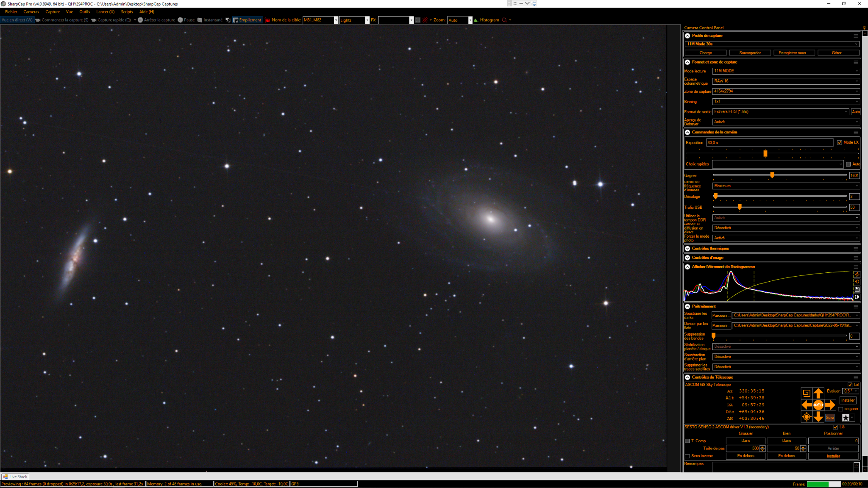Click 'Enregistrer sous ...' button

(794, 53)
